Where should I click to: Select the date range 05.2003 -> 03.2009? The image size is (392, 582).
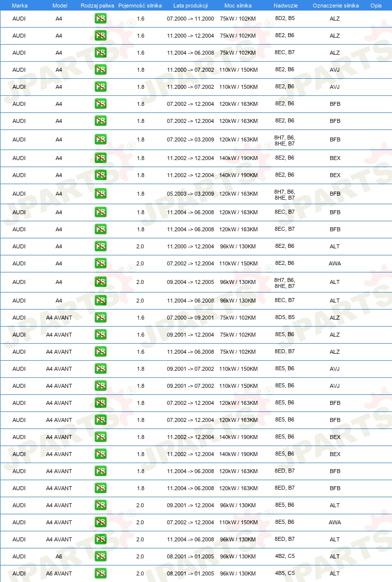(190, 194)
